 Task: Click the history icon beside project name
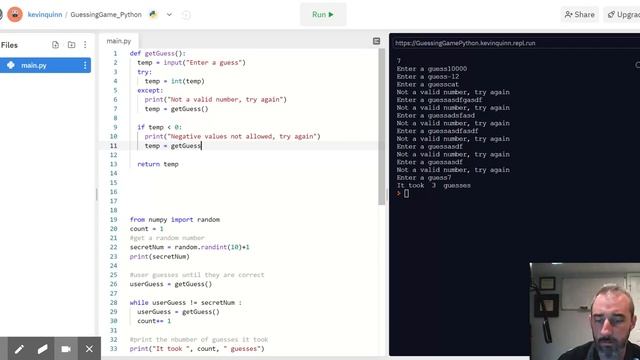pos(186,15)
